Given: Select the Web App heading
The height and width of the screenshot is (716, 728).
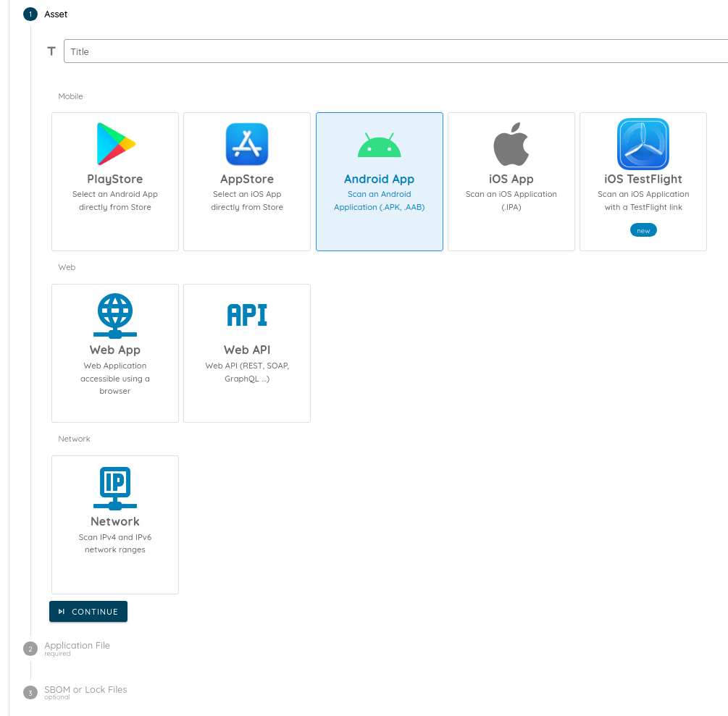Looking at the screenshot, I should [x=115, y=350].
